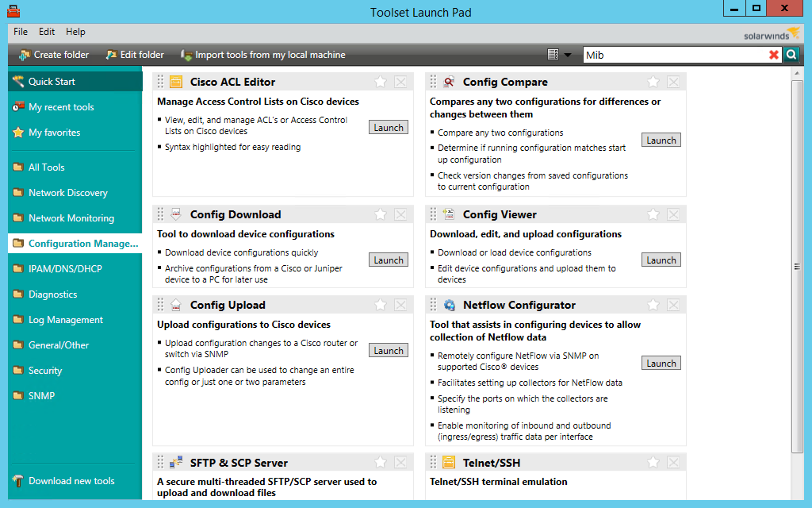812x508 pixels.
Task: Select the Config Compare magnifier icon
Action: [447, 81]
